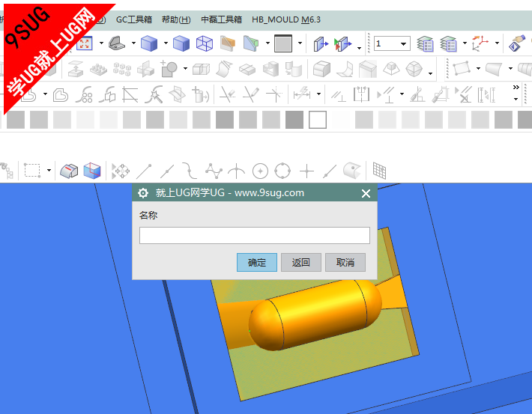Click the grayed Extrude icon
The height and width of the screenshot is (414, 532).
76,69
